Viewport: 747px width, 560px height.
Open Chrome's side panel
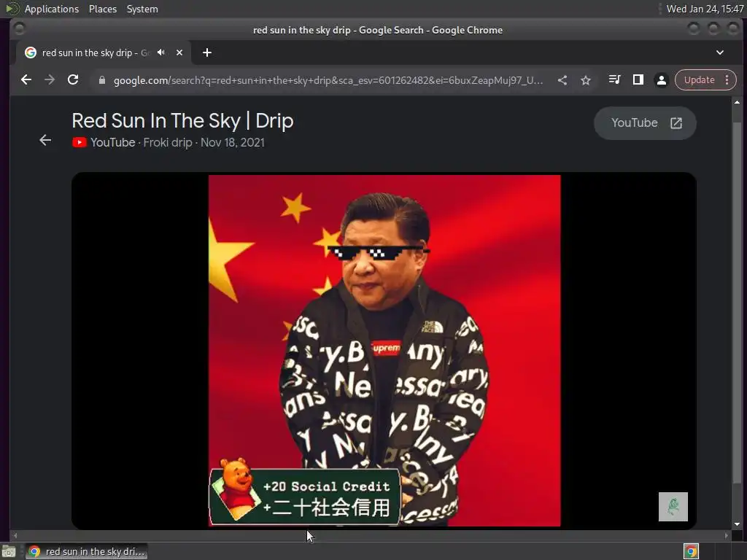[x=638, y=79]
